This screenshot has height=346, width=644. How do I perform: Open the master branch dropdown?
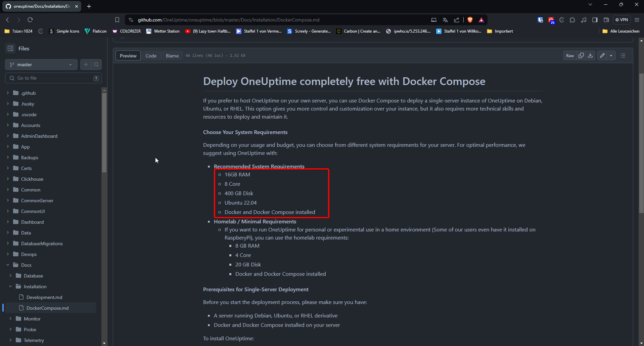pyautogui.click(x=41, y=64)
